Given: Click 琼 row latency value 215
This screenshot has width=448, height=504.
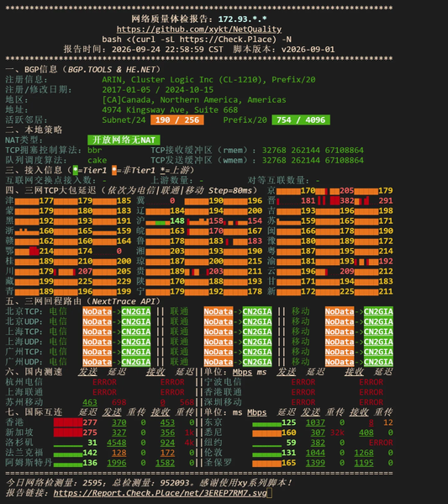Looking at the screenshot, I should (x=255, y=261).
